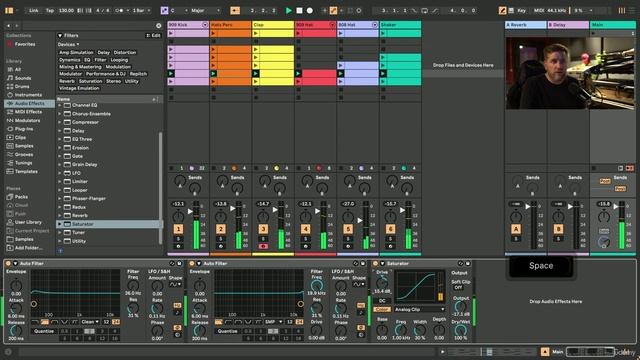Click the Arrangement Record button
Viewport: 640px width, 360px height.
tap(310, 11)
